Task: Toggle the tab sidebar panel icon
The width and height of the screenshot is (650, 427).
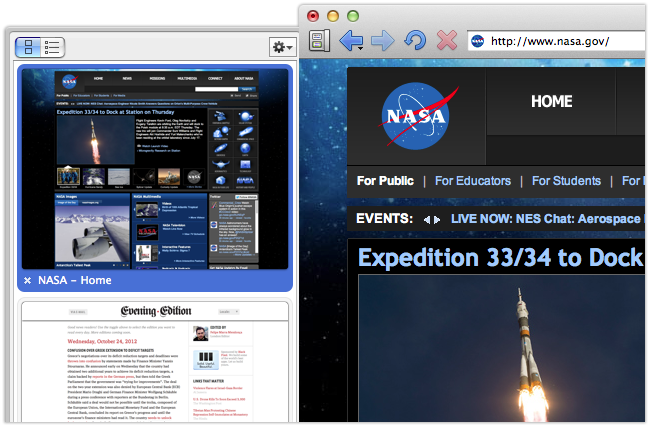Action: (x=320, y=41)
